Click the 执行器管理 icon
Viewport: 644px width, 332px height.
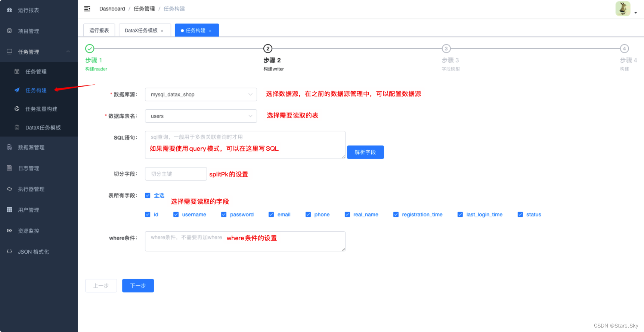click(9, 189)
